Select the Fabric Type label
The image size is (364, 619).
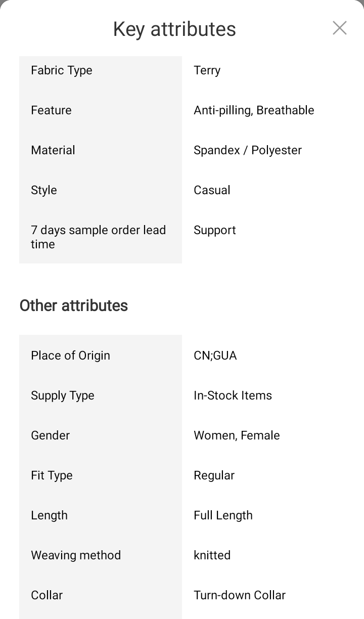[62, 70]
